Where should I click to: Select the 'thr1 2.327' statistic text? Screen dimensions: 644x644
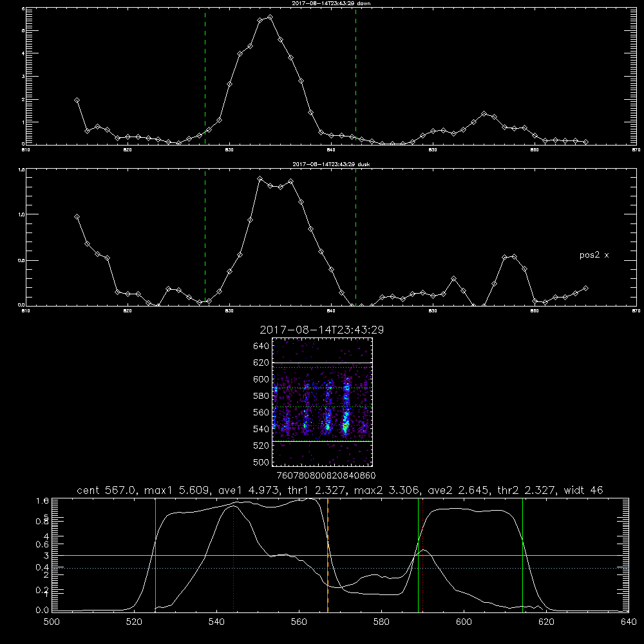[x=317, y=490]
